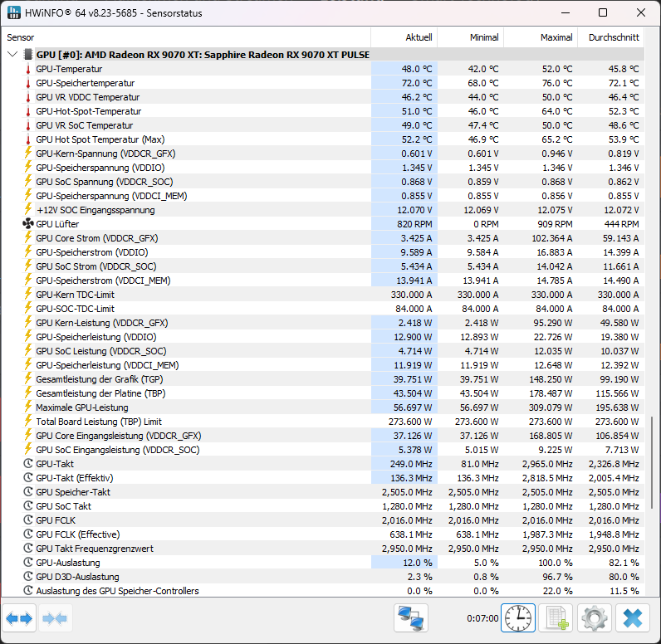
Task: Click expand layout arrows button at bottom left
Action: point(19,618)
